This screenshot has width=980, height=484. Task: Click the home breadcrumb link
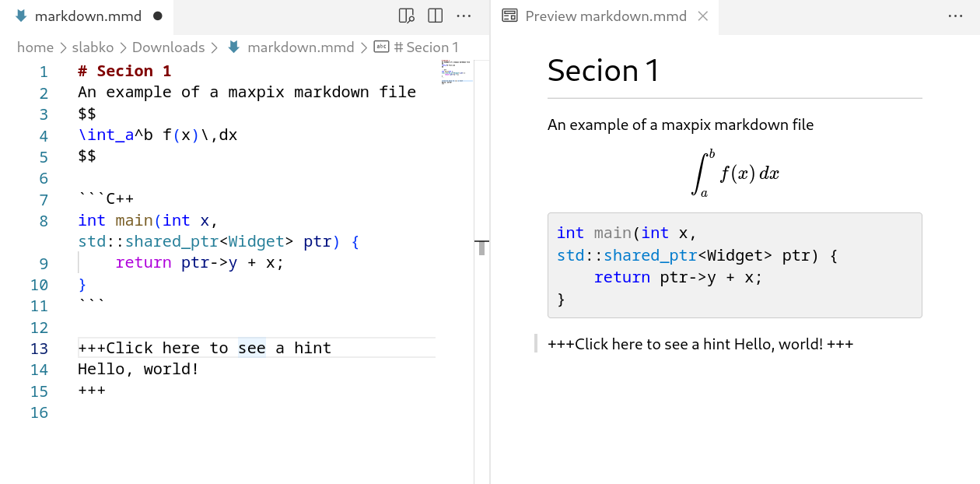(35, 47)
